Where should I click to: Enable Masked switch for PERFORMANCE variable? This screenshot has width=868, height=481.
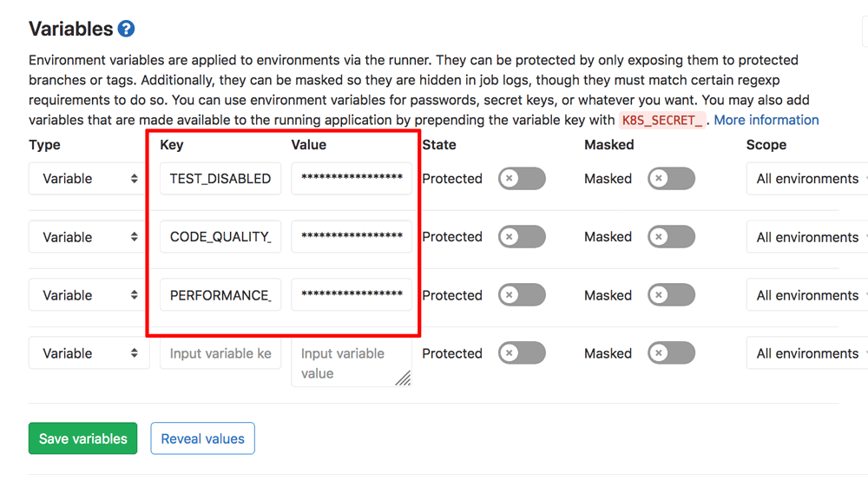[671, 295]
